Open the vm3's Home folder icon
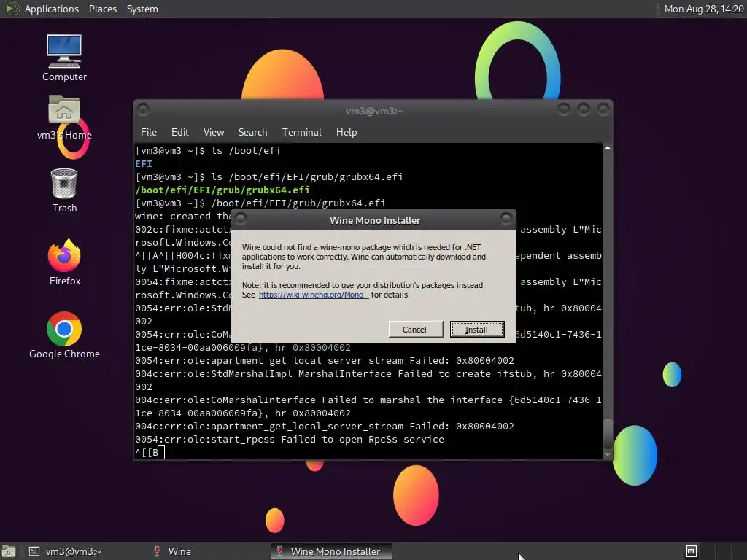This screenshot has width=747, height=560. (64, 117)
